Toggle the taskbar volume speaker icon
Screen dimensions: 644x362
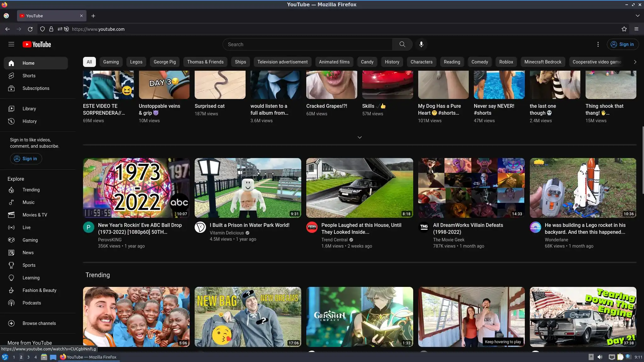600,357
